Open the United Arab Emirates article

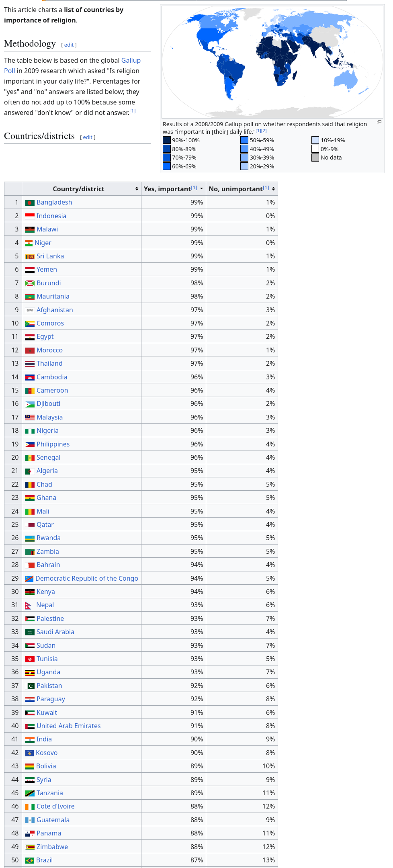point(69,726)
